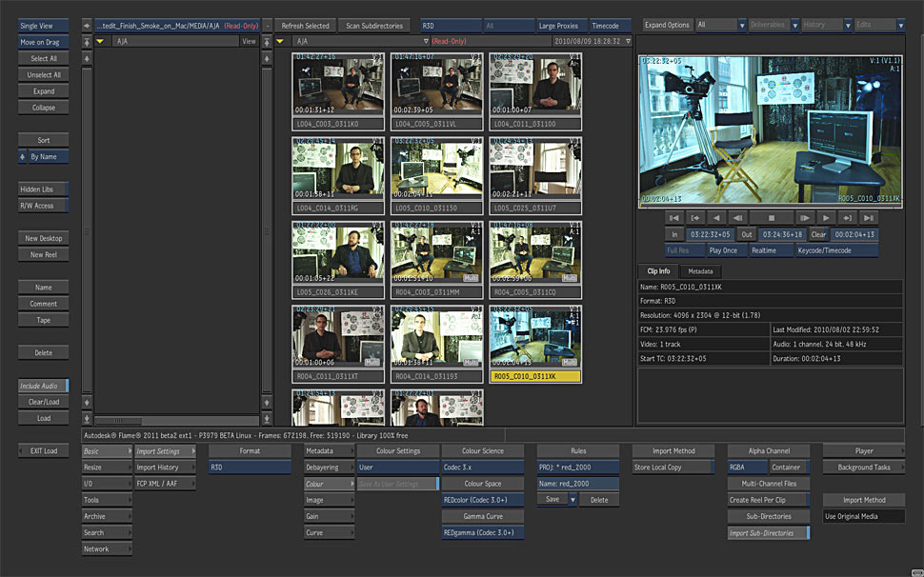This screenshot has height=577, width=924.
Task: Click the EXIT Load button
Action: [x=43, y=451]
